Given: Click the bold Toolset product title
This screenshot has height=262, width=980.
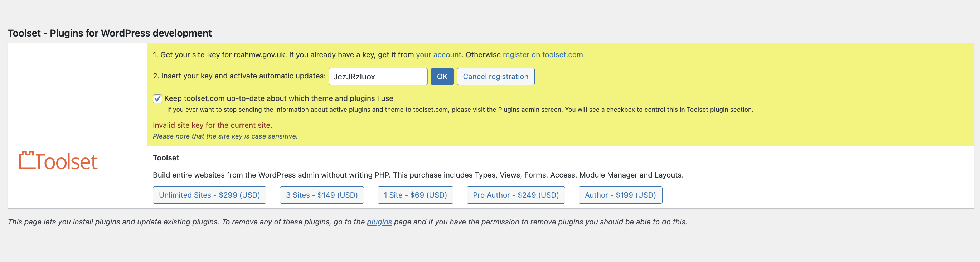Looking at the screenshot, I should pos(166,158).
